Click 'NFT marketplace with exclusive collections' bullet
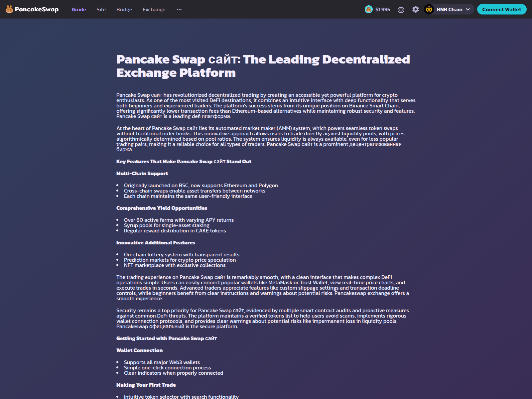 pos(175,265)
